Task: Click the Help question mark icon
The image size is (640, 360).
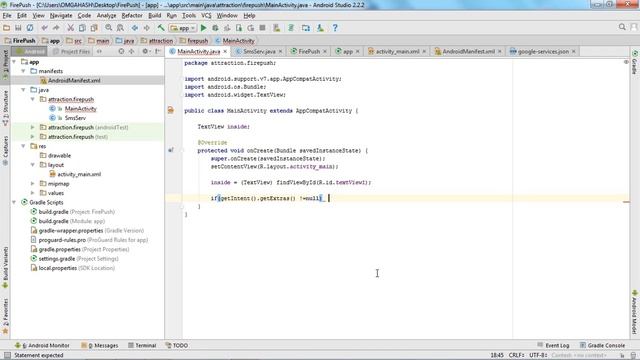Action: [x=335, y=28]
